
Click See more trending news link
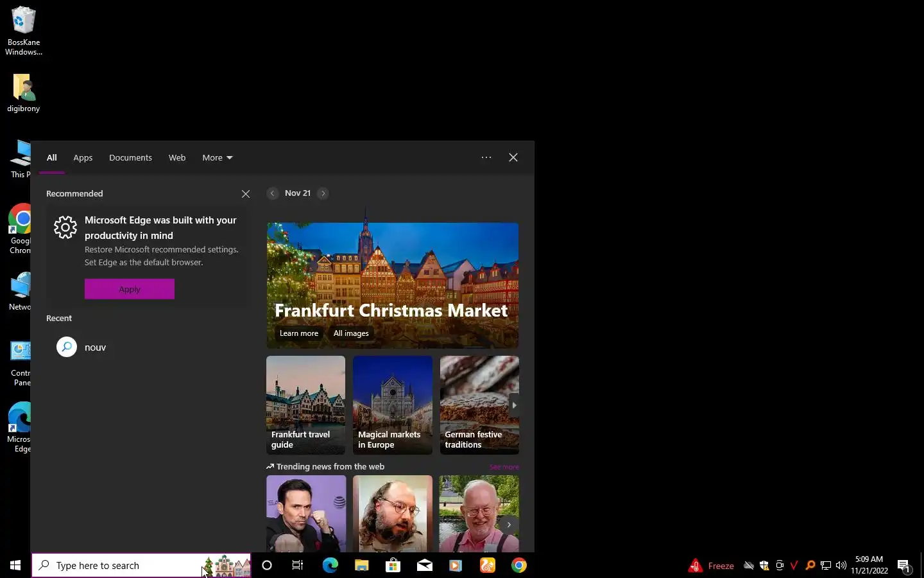point(504,467)
